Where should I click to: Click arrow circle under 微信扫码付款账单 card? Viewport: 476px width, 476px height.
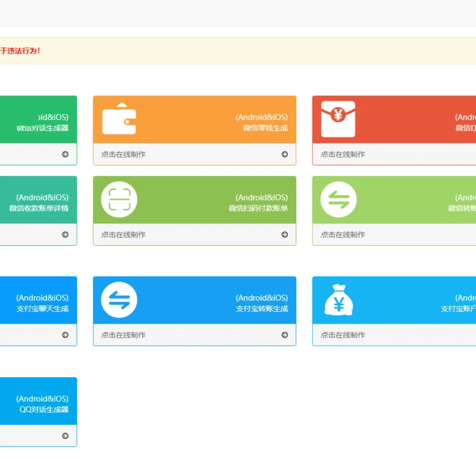coord(284,234)
